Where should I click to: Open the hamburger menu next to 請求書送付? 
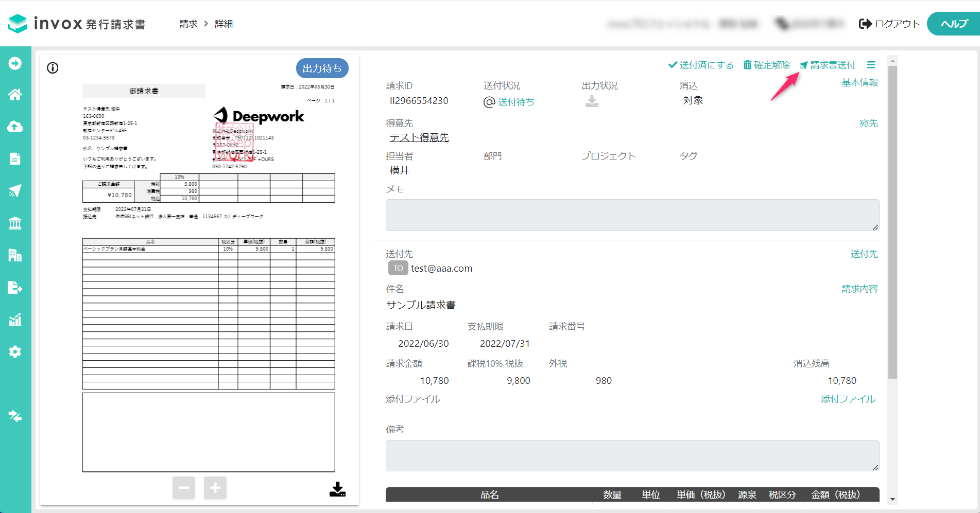tap(871, 65)
